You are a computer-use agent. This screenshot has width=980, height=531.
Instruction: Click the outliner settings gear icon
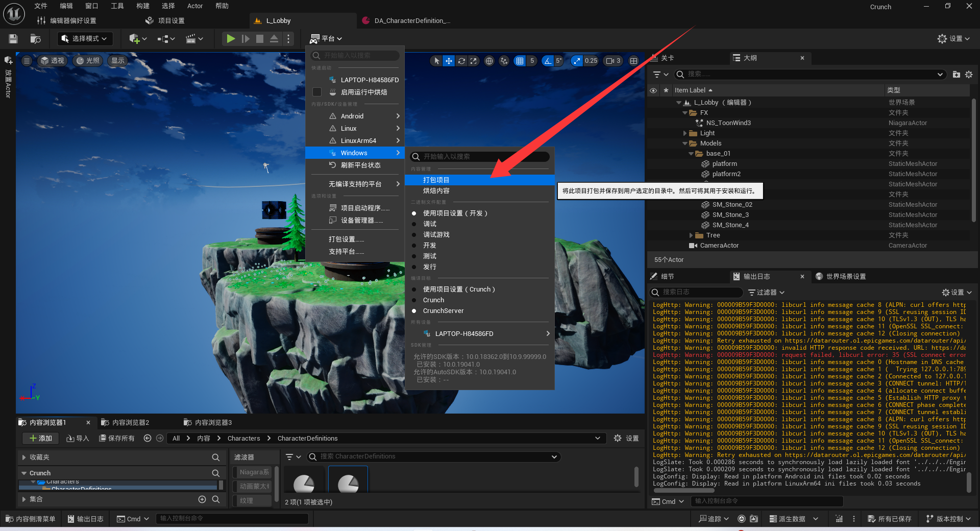pos(969,75)
